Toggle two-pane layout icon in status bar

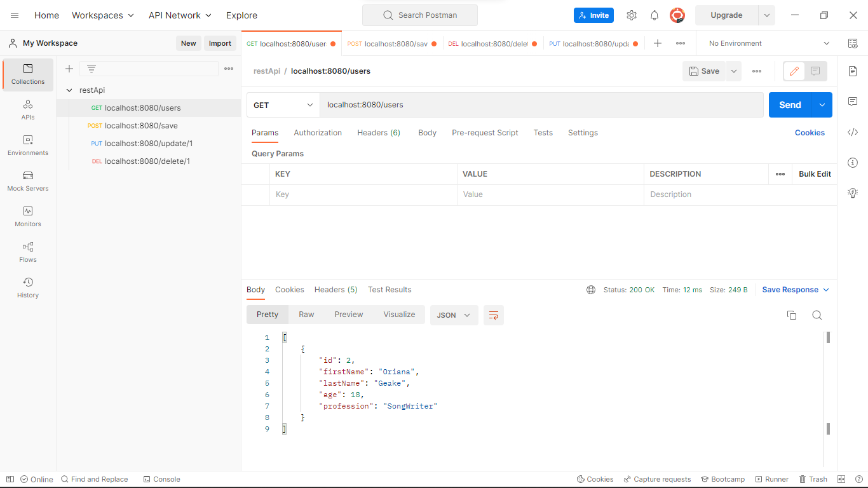click(841, 479)
